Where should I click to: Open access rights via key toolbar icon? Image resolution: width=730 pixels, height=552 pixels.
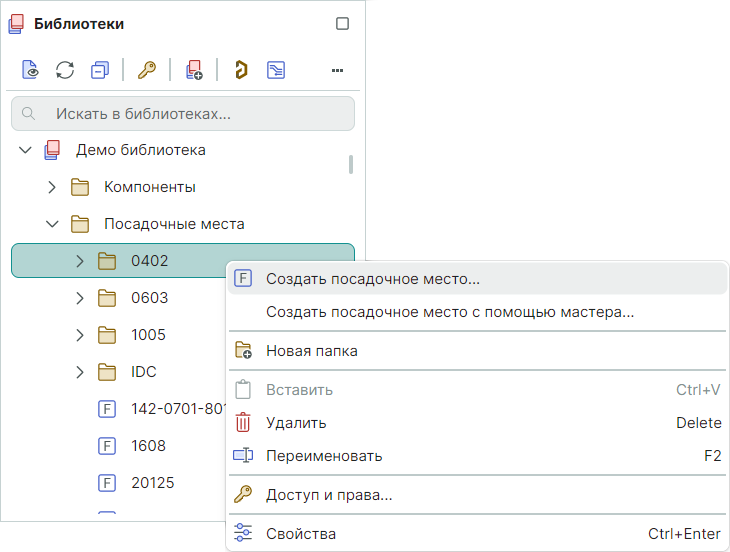[147, 70]
